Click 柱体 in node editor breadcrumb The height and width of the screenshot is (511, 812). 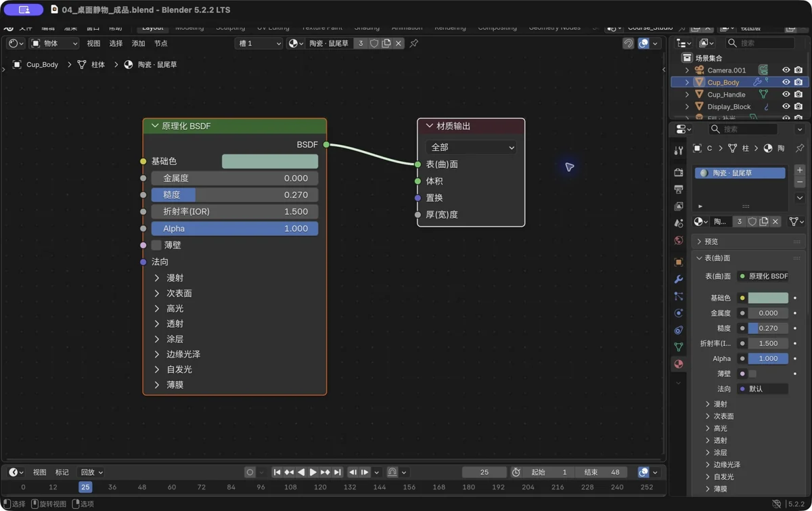tap(98, 64)
